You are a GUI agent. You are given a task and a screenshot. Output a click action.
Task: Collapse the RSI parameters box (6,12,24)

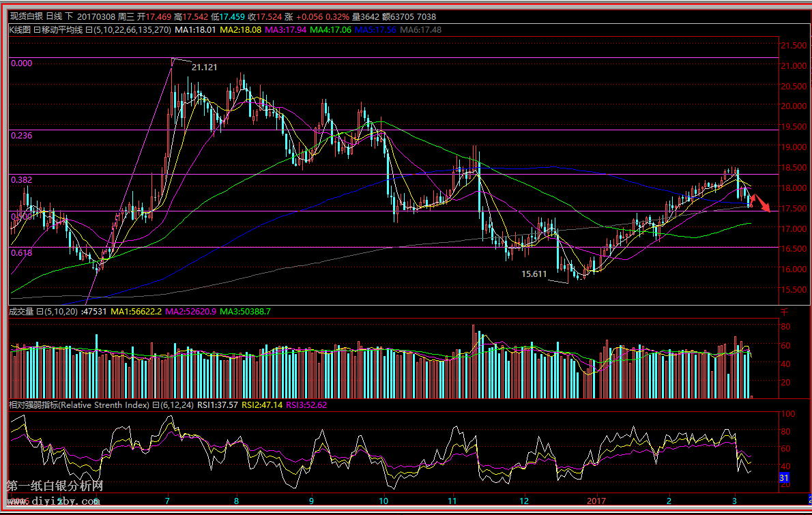[x=155, y=404]
